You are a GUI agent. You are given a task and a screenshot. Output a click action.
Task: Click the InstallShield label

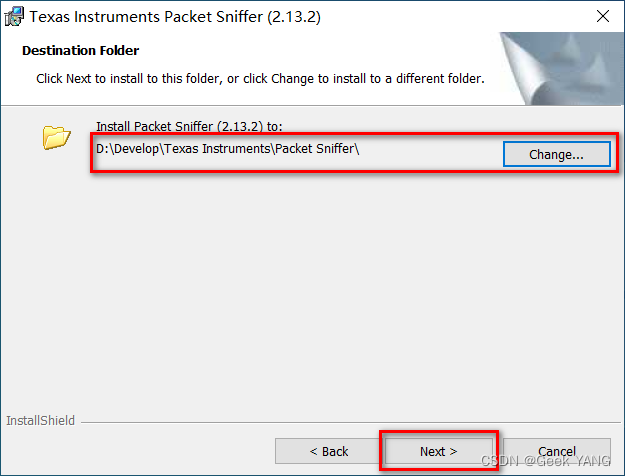coord(40,421)
